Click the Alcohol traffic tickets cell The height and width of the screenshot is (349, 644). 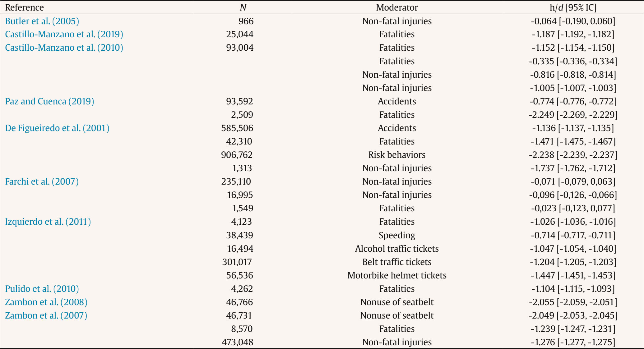point(397,249)
